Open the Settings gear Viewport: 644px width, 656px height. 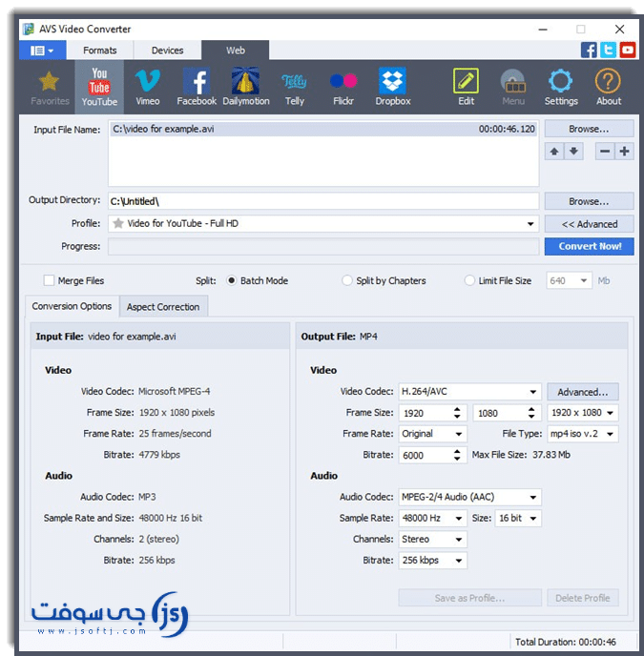pos(561,88)
